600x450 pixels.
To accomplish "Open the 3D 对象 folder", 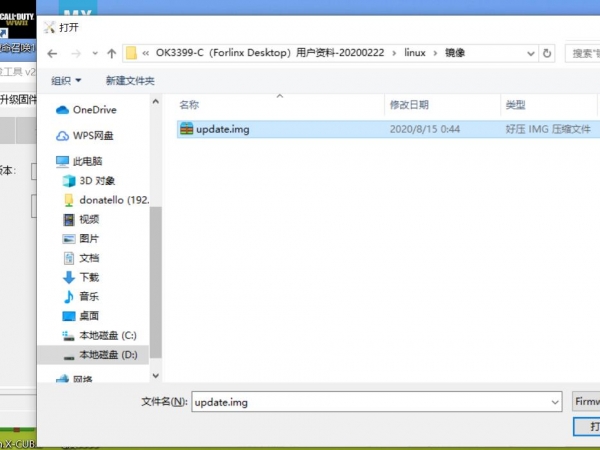I will coord(97,181).
